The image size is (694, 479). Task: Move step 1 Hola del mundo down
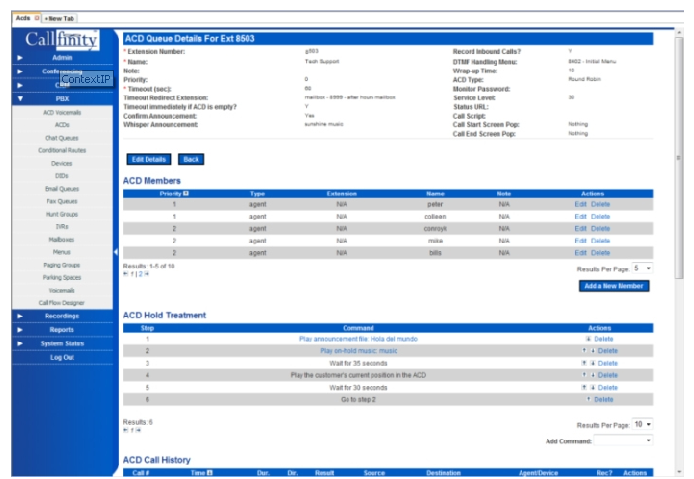tap(588, 339)
